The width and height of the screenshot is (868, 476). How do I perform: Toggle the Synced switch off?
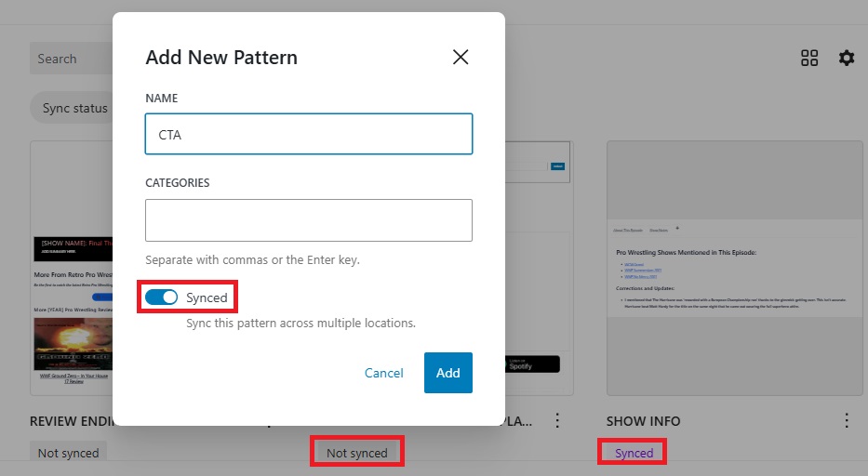pyautogui.click(x=162, y=297)
